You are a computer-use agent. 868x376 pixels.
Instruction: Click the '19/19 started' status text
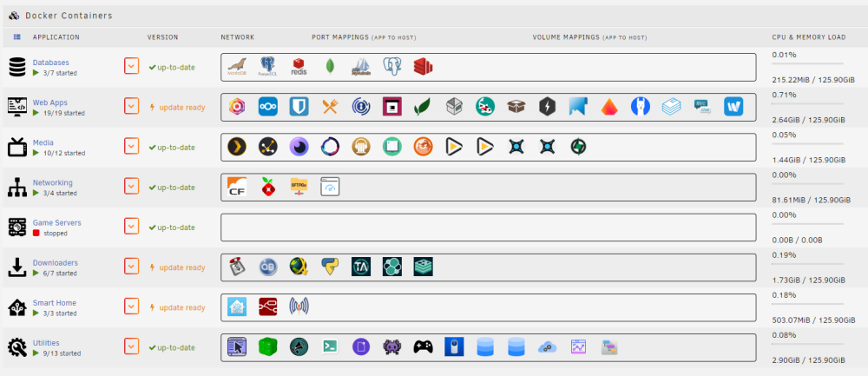tap(62, 113)
